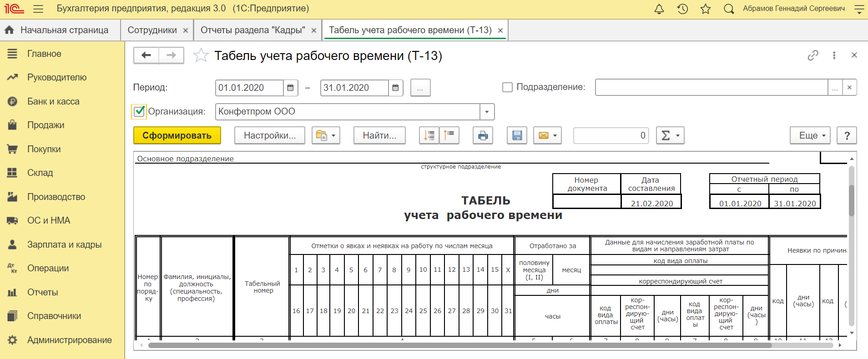This screenshot has height=359, width=868.
Task: Uncheck the Организация checkbox
Action: coord(140,111)
